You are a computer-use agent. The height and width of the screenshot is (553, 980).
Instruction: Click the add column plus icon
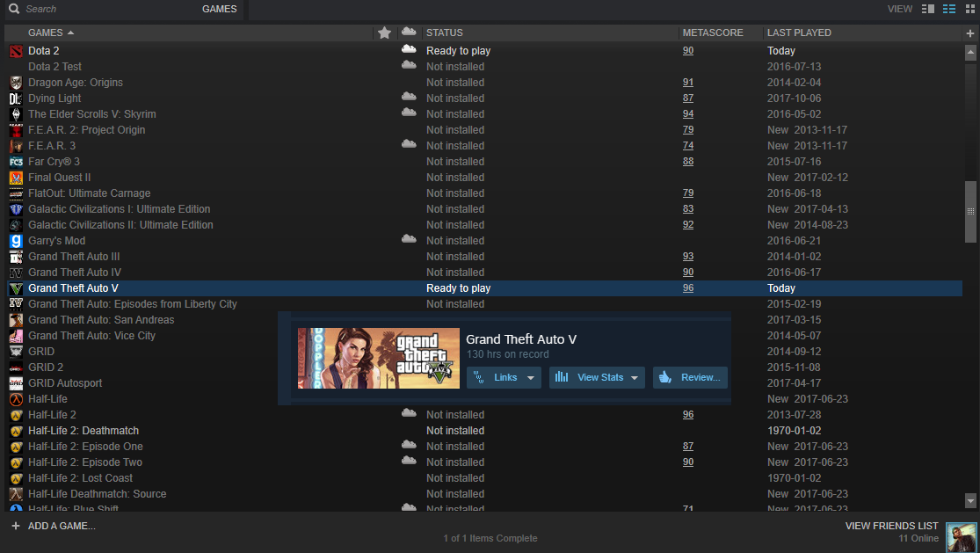(970, 33)
